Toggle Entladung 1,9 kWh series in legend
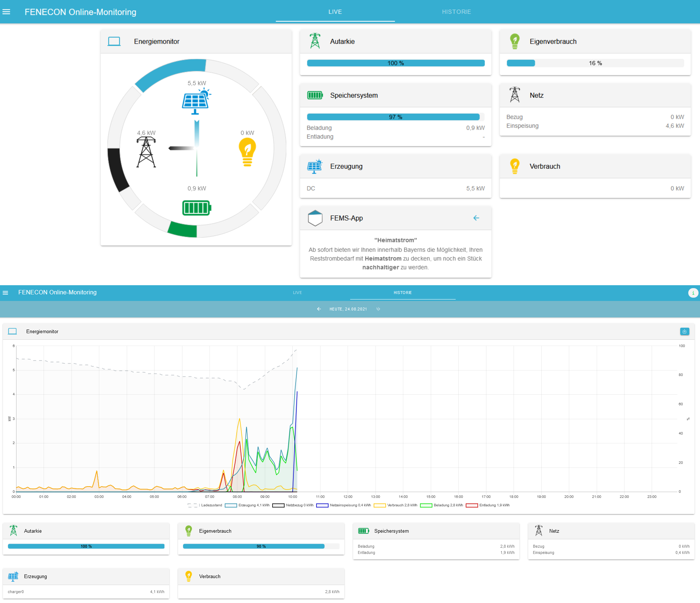 488,505
